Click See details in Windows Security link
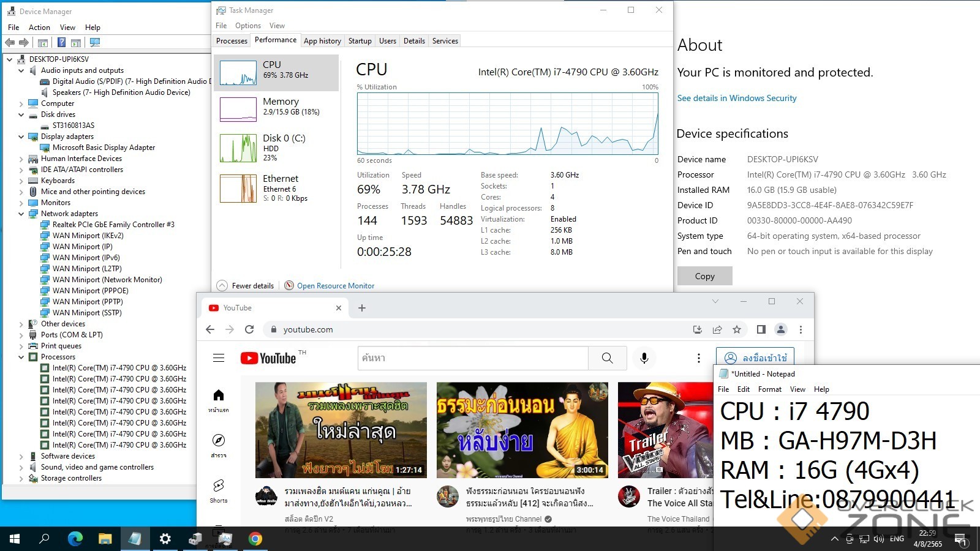This screenshot has width=980, height=551. pos(737,98)
